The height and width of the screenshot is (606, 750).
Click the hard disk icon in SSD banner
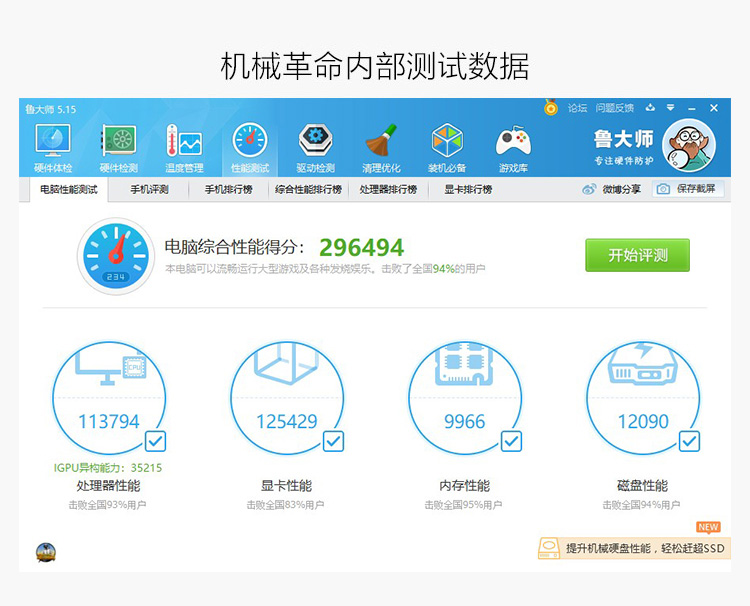click(549, 549)
